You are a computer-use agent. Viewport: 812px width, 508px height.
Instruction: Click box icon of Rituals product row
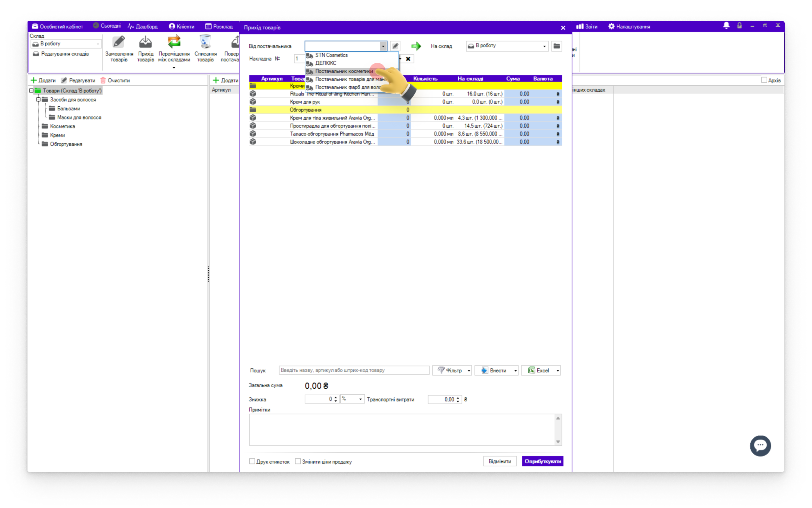pos(253,94)
